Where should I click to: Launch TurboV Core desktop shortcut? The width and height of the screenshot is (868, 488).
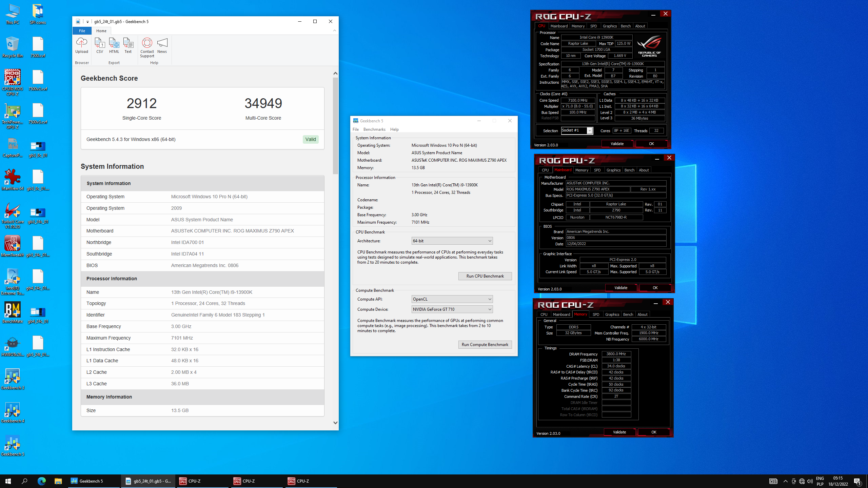13,216
